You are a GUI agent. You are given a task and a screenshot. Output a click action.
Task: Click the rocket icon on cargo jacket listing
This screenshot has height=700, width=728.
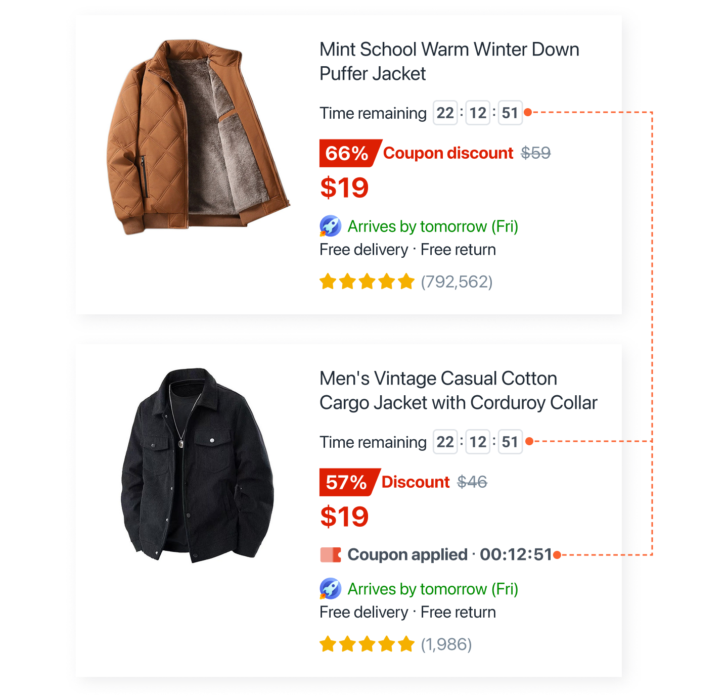point(330,589)
